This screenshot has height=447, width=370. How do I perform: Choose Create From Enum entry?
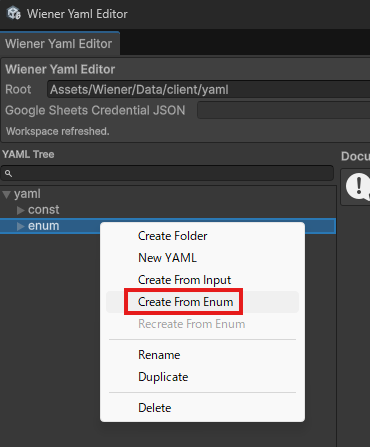click(202, 302)
